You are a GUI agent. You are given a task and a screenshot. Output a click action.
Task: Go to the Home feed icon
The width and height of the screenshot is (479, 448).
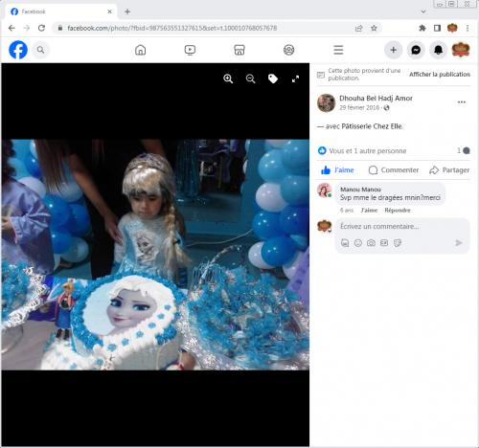140,50
